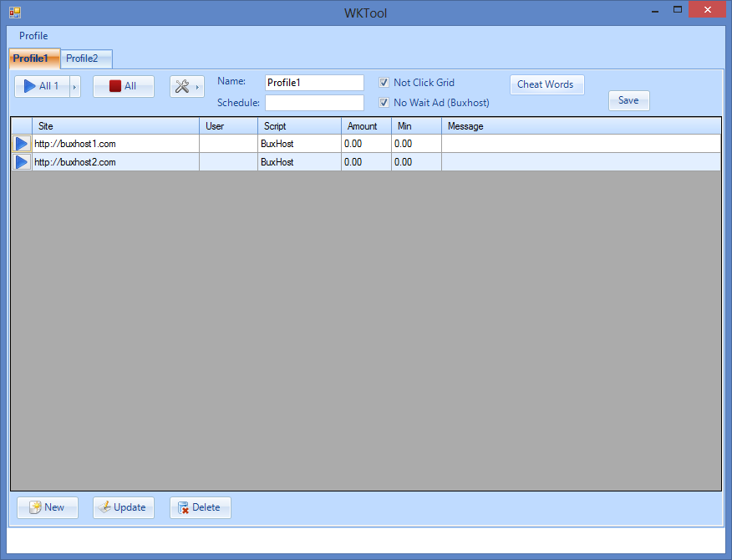Expand the All 1 split-button dropdown arrow
Image resolution: width=732 pixels, height=560 pixels.
pos(74,86)
